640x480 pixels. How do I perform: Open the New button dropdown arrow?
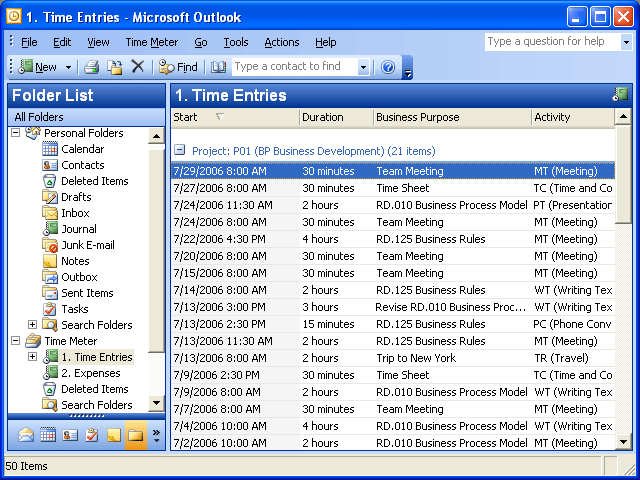68,67
